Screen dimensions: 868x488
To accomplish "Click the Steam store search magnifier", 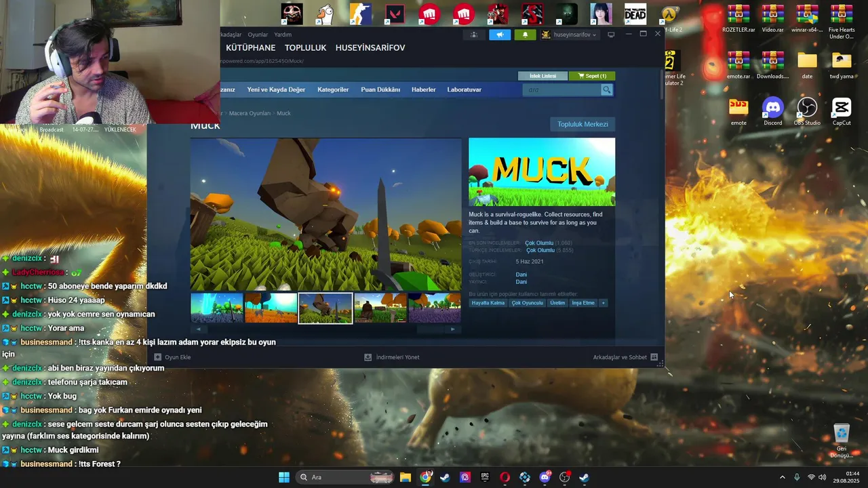I will pyautogui.click(x=607, y=89).
